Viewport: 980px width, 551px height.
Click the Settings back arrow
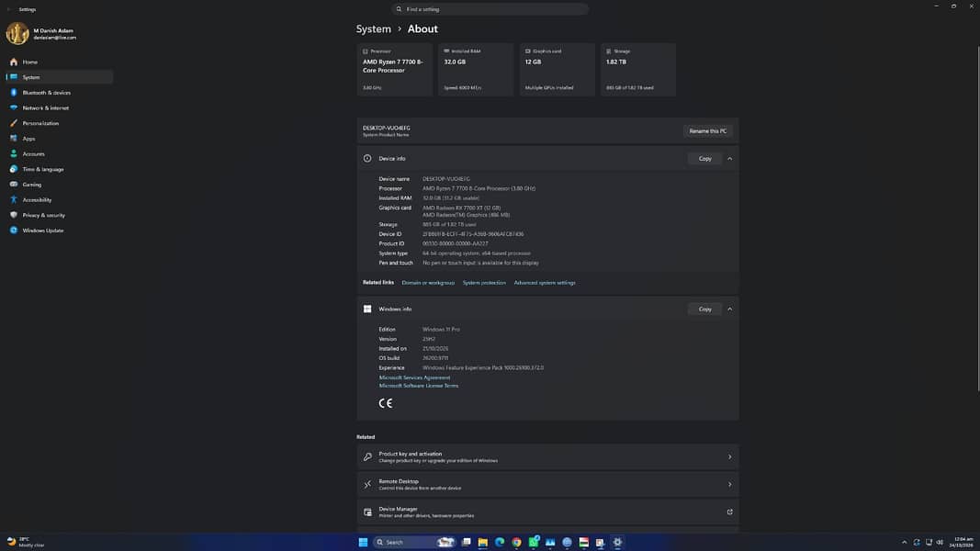coord(9,9)
